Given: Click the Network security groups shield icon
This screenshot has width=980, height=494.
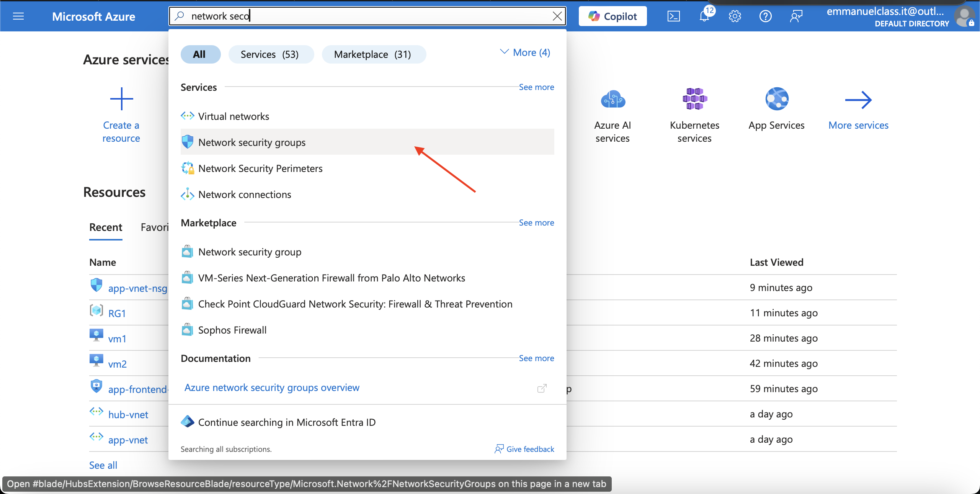Looking at the screenshot, I should [188, 142].
